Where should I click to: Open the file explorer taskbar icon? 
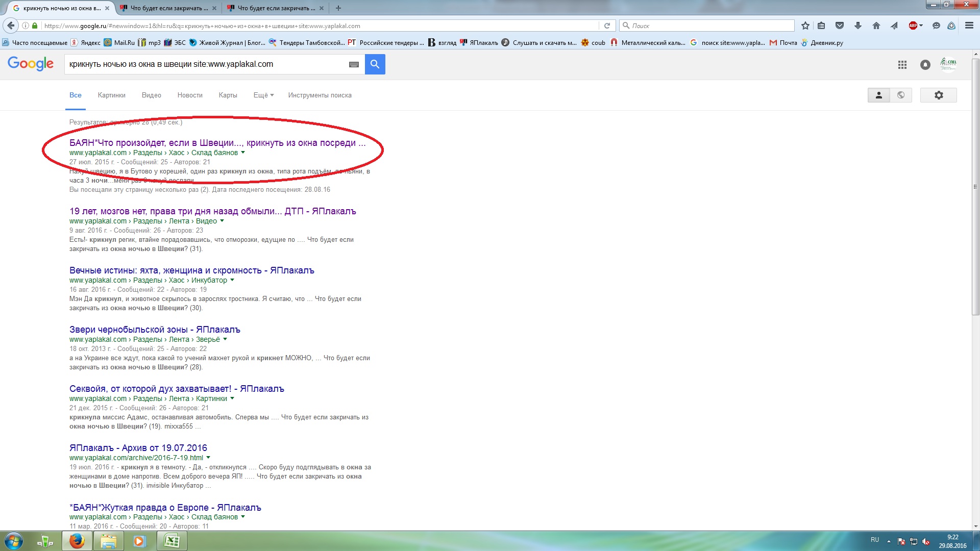point(108,541)
